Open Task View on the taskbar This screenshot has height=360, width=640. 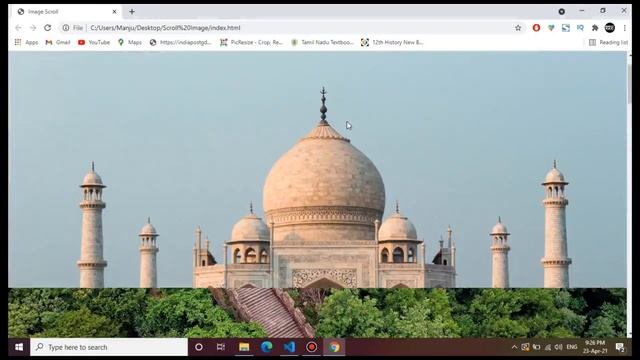tap(221, 347)
